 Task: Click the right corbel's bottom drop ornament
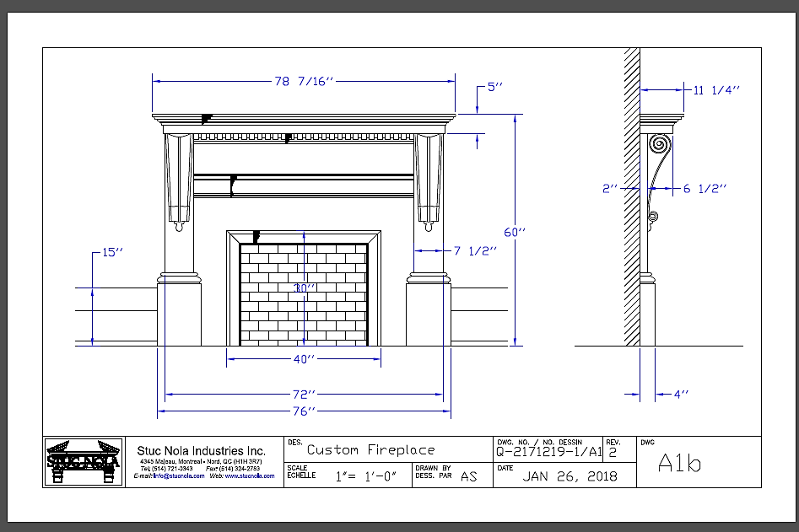coord(429,226)
